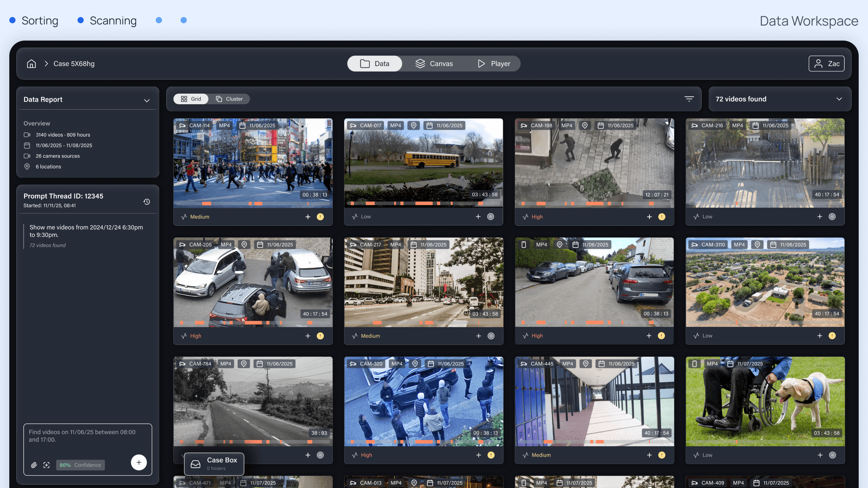The height and width of the screenshot is (488, 868).
Task: Open the filter icon in toolbar
Action: click(x=689, y=99)
